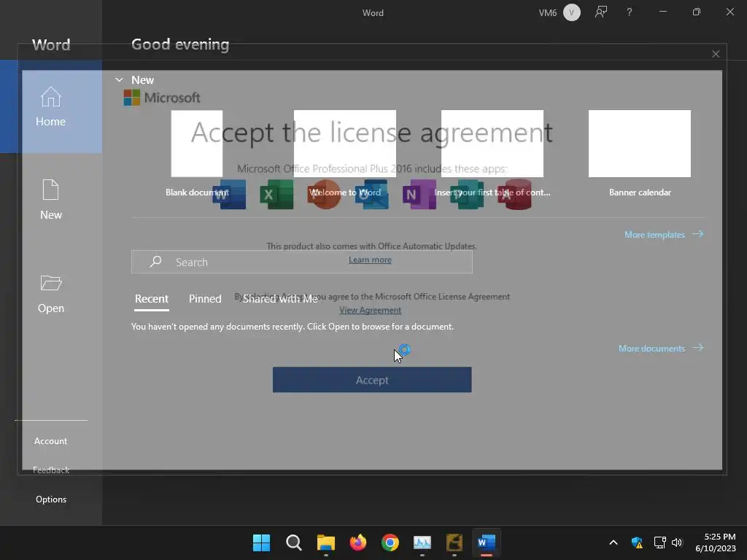Open the Open file page in sidebar
747x560 pixels.
(x=51, y=293)
